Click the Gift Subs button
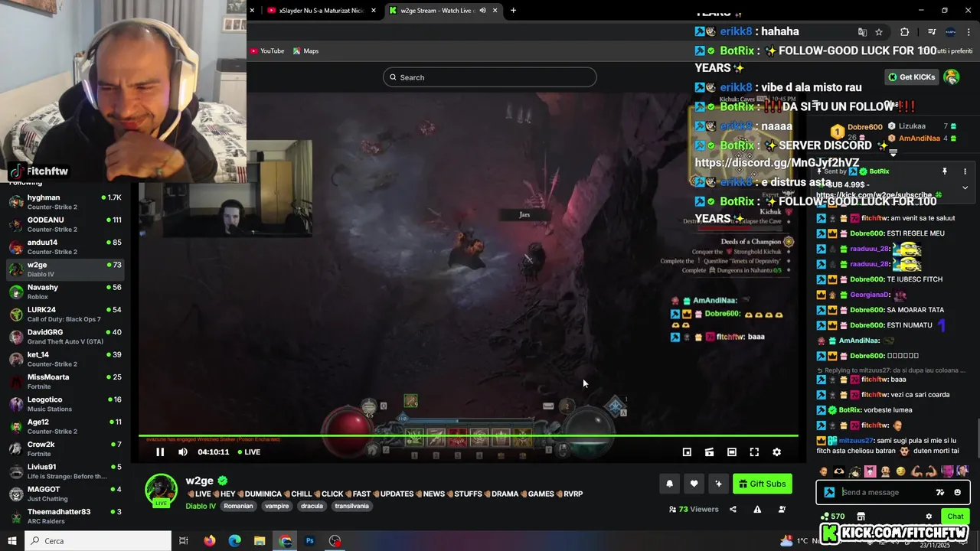980x551 pixels. point(762,484)
